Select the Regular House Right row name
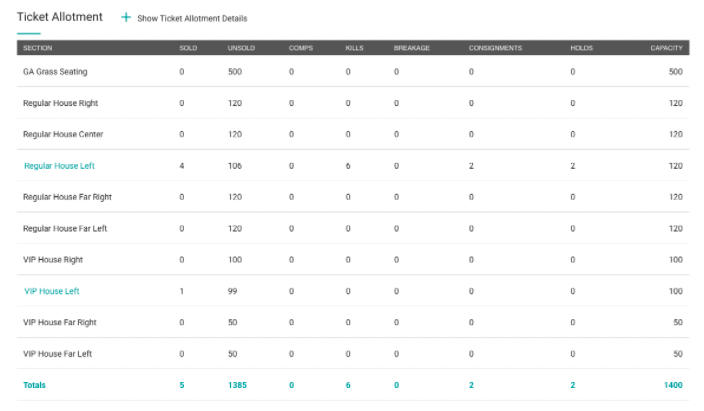Image resolution: width=704 pixels, height=411 pixels. pos(61,103)
